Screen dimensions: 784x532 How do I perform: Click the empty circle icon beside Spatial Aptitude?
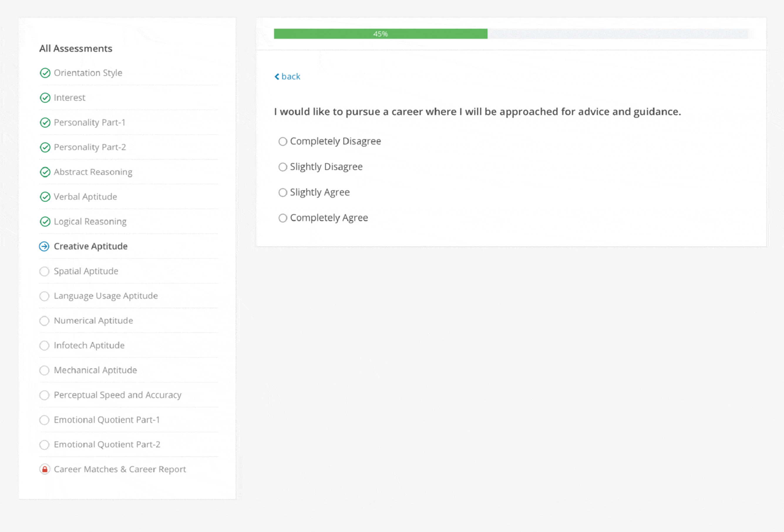[x=44, y=271]
